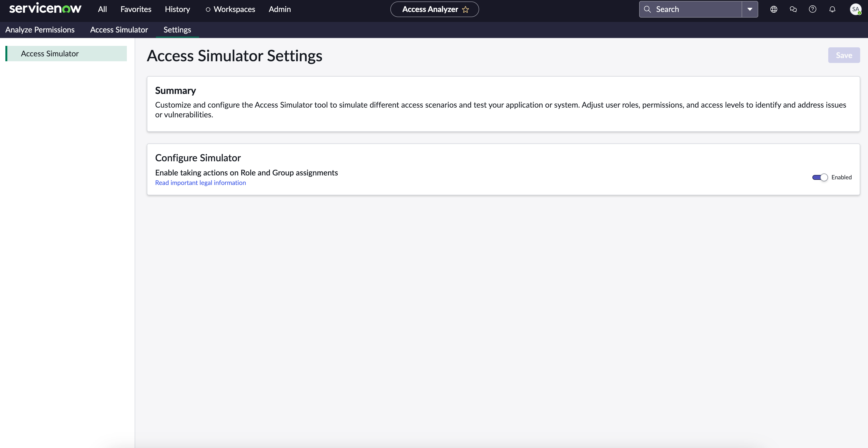The image size is (868, 448).
Task: Switch to the Access Simulator tab
Action: [x=119, y=30]
